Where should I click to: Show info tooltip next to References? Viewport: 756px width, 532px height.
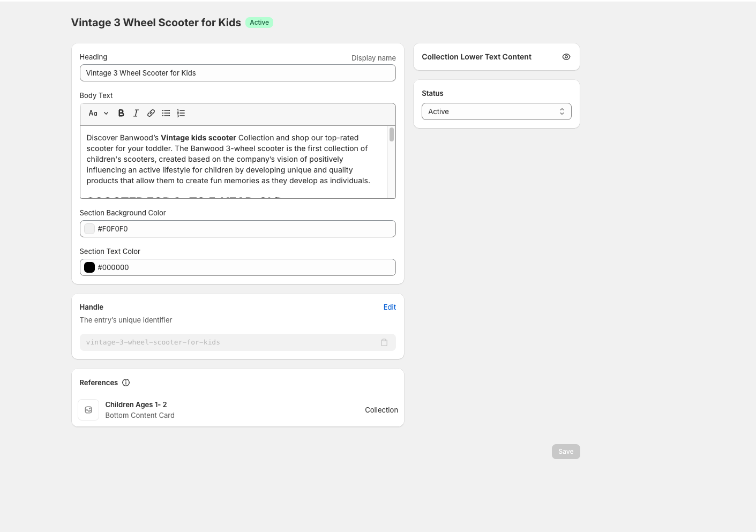(126, 383)
